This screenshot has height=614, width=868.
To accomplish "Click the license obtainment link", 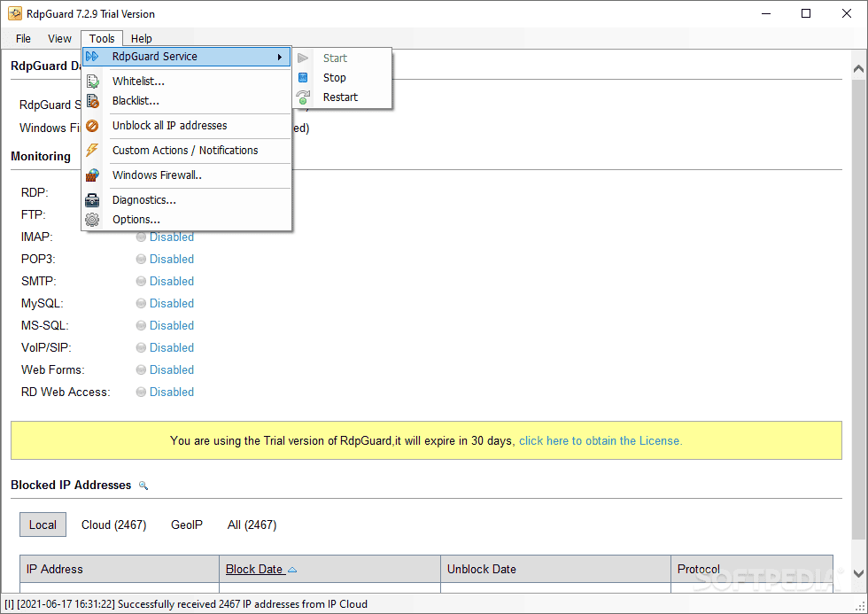I will (x=601, y=440).
